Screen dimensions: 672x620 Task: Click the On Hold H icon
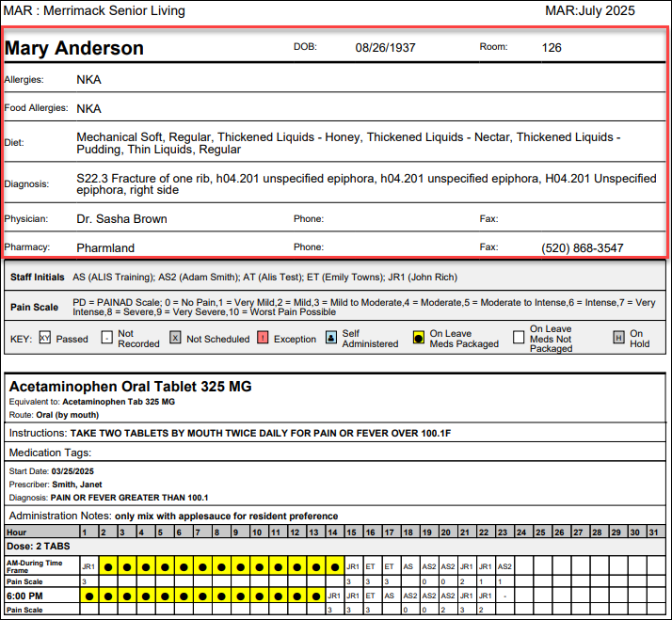(618, 338)
